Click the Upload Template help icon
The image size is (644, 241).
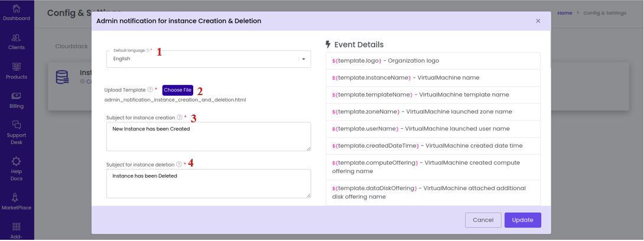150,90
